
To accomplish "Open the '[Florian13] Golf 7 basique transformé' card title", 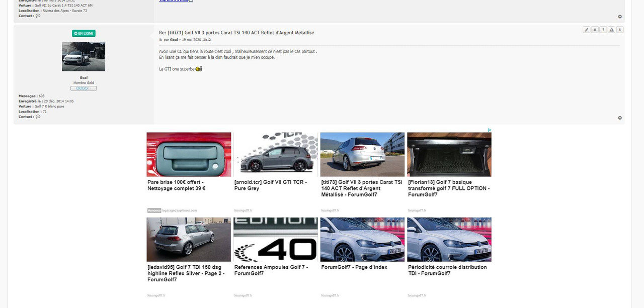I will (448, 188).
